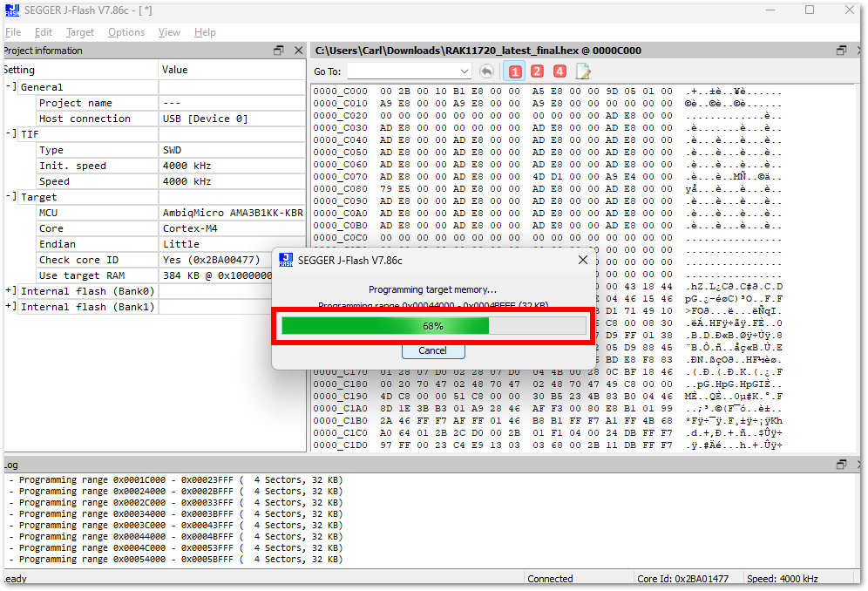This screenshot has height=591, width=868.
Task: Collapse the Target settings group
Action: (10, 196)
